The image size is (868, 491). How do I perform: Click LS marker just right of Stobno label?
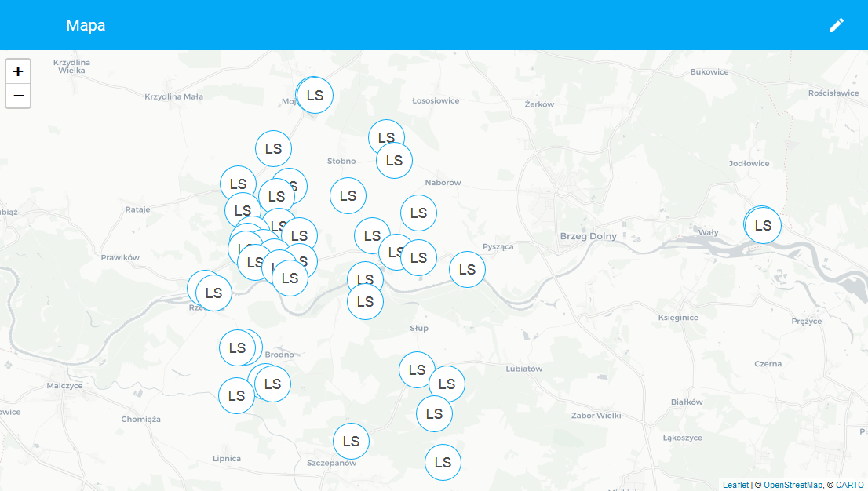coord(394,161)
